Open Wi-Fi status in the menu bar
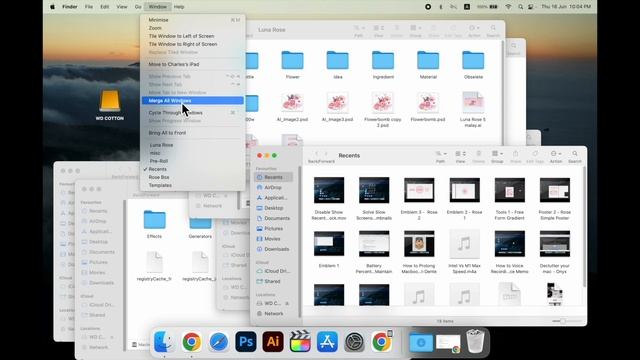Viewport: 640px width, 360px height. click(x=508, y=7)
